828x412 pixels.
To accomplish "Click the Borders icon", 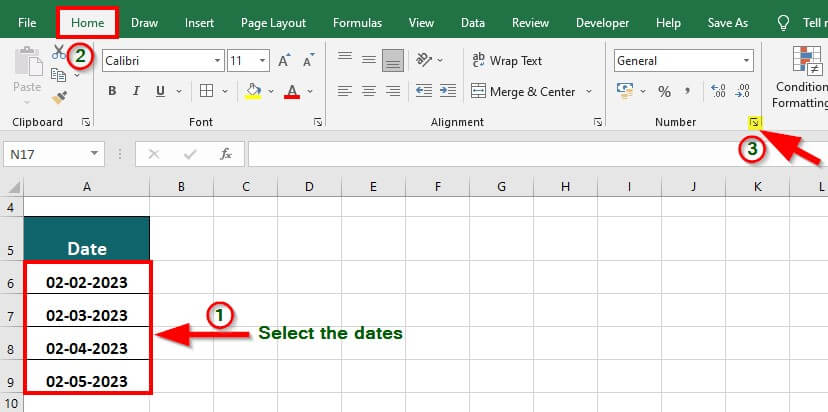I will [x=206, y=91].
